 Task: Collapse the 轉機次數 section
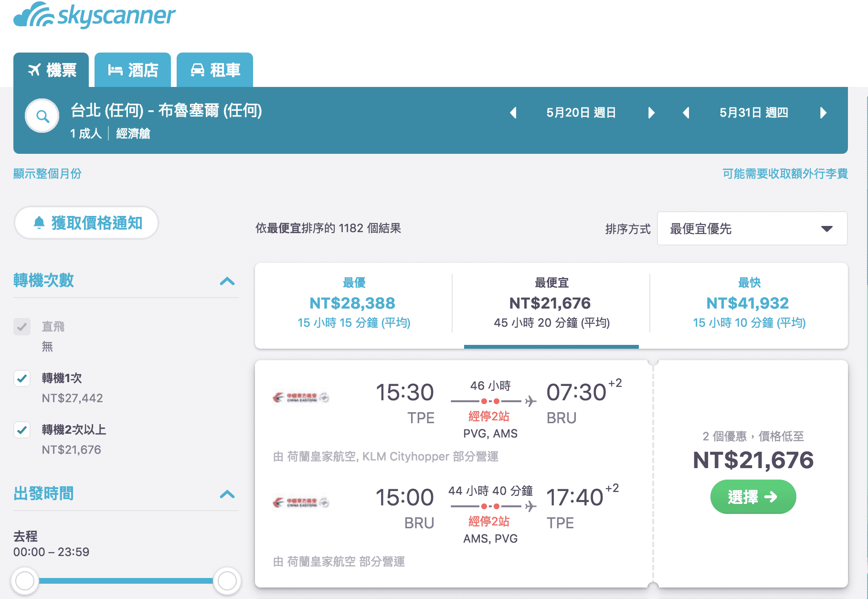pyautogui.click(x=227, y=281)
